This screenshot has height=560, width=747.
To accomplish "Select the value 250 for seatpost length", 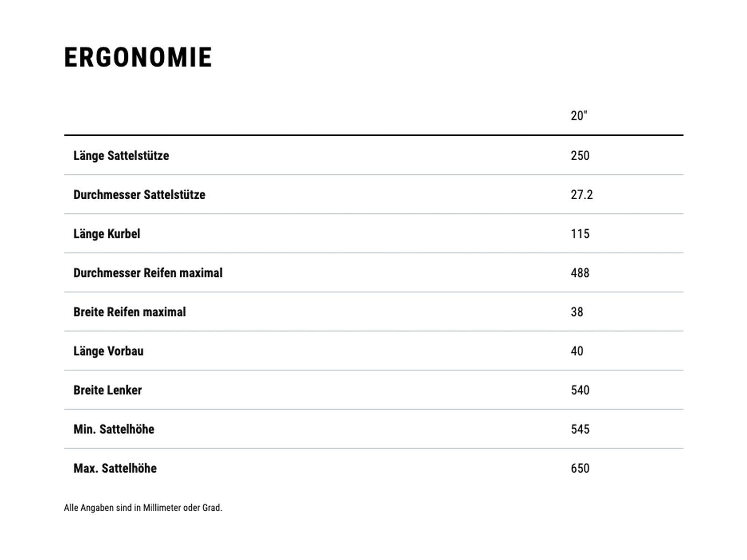I will (x=580, y=155).
